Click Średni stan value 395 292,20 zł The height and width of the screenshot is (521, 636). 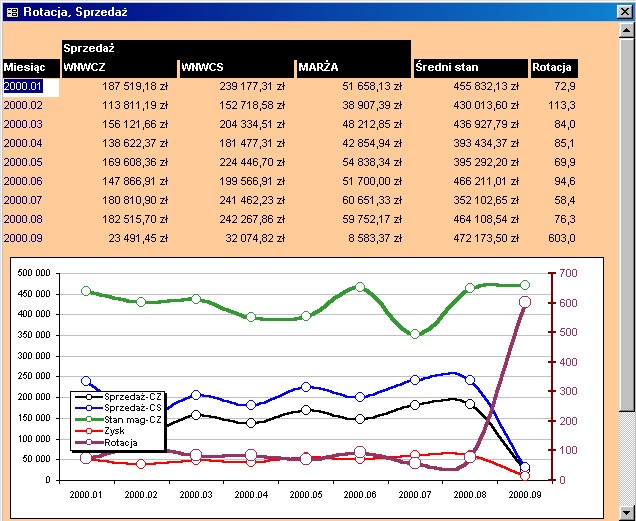(486, 163)
